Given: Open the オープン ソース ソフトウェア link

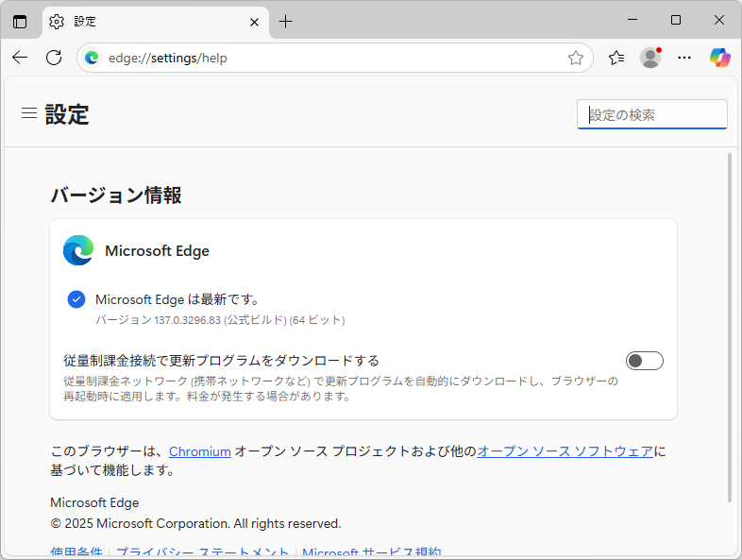Looking at the screenshot, I should pos(565,451).
